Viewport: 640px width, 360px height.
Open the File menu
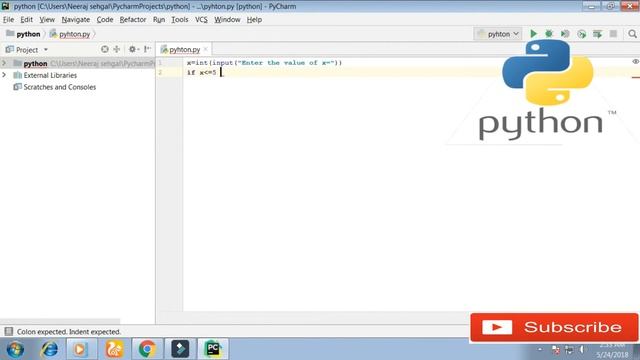click(8, 20)
